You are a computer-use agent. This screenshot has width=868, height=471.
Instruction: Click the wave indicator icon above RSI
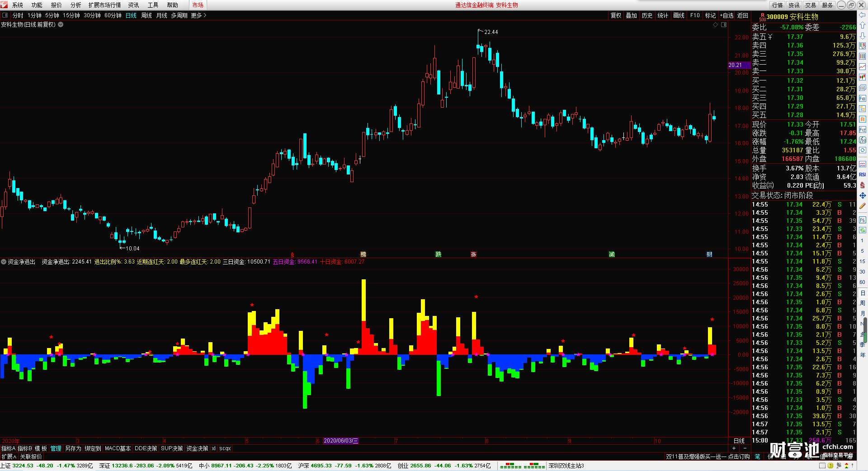[x=863, y=164]
